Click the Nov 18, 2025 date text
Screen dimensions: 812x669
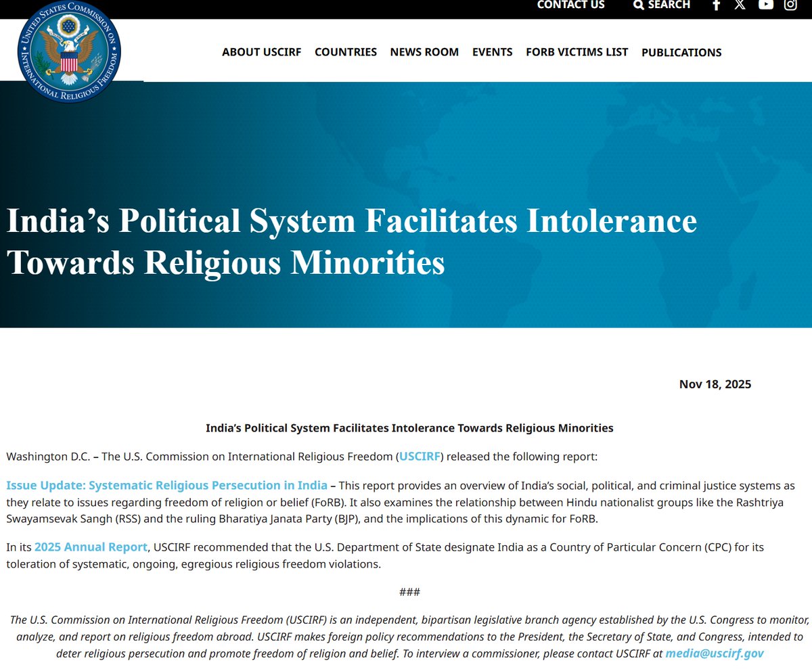(715, 384)
